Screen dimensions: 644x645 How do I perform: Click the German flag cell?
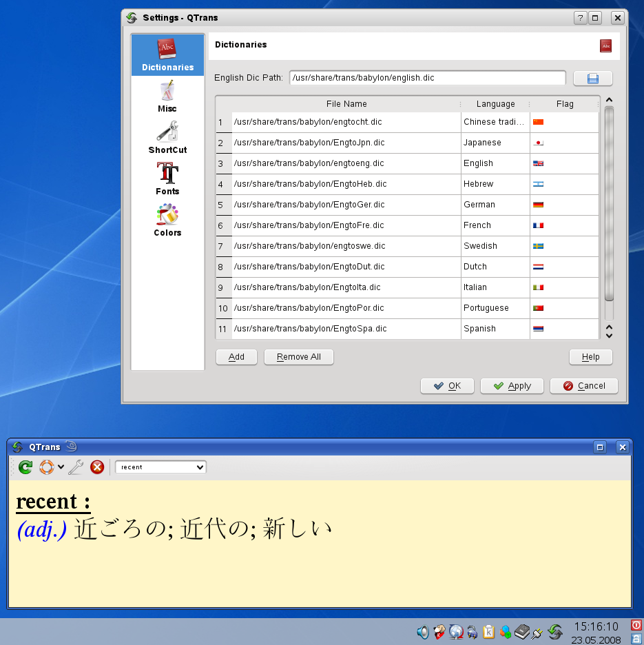coord(564,205)
